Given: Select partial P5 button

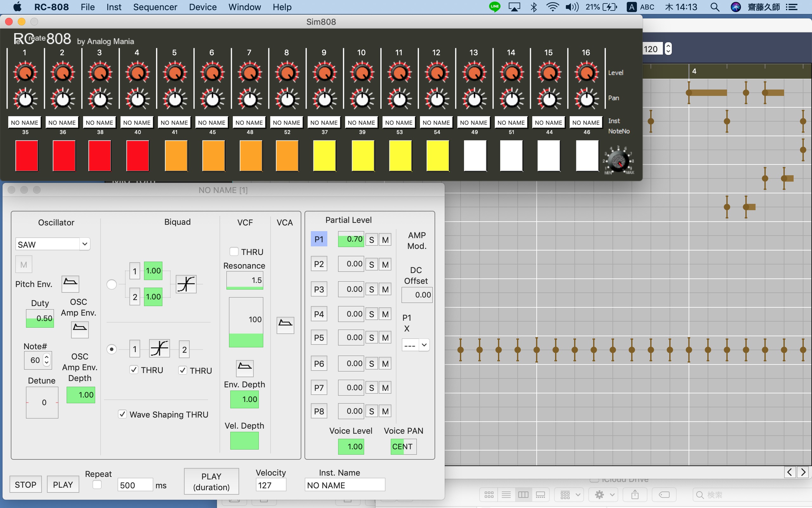Looking at the screenshot, I should coord(319,338).
